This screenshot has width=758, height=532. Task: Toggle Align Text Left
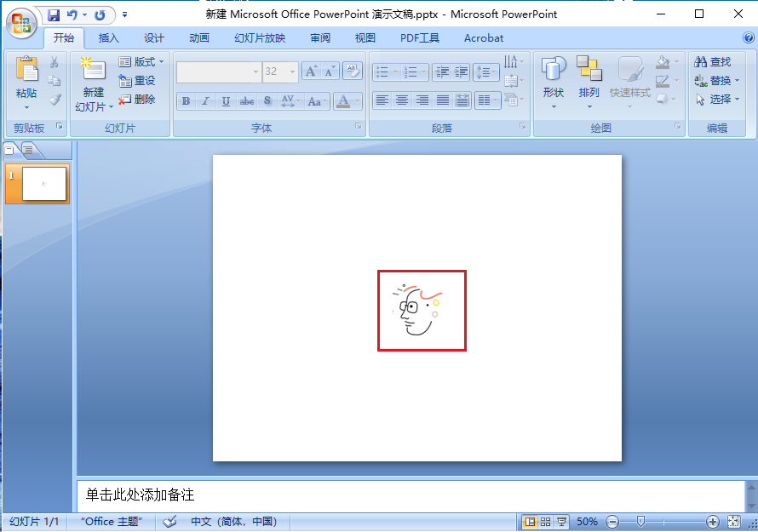click(x=382, y=100)
